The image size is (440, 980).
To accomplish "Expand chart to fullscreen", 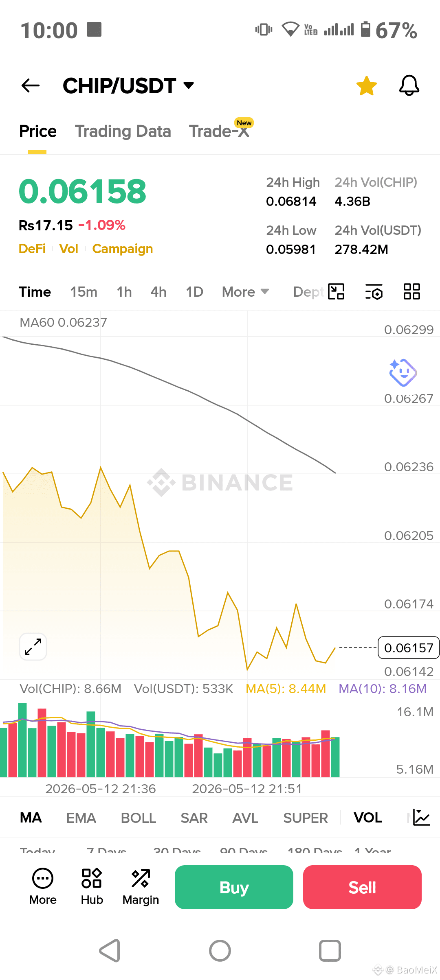I will (x=33, y=647).
